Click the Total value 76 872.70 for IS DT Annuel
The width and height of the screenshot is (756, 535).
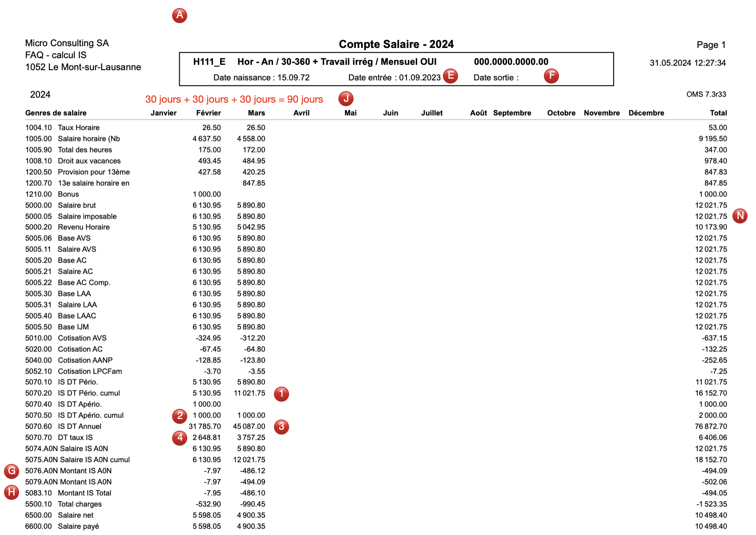[711, 427]
